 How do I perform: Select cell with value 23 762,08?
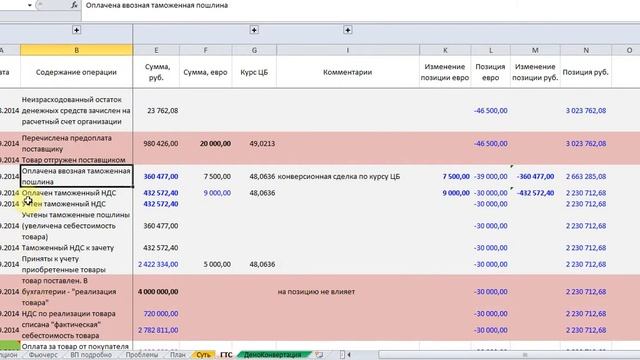[x=156, y=110]
